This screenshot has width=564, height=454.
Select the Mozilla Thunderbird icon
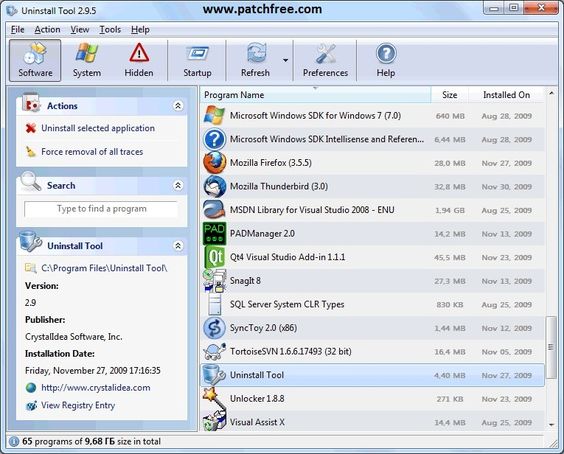point(214,186)
